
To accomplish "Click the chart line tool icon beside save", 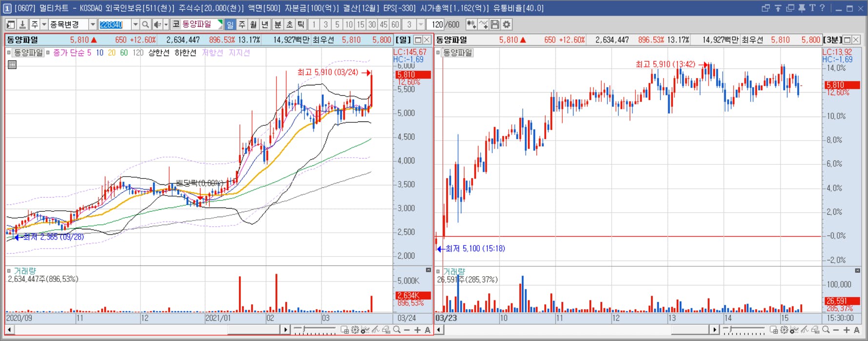I will 483,24.
